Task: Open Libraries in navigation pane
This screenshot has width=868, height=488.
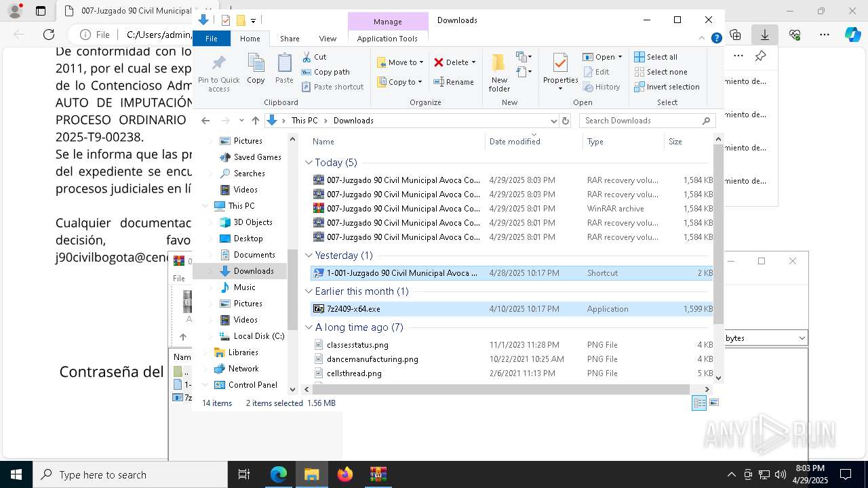Action: pyautogui.click(x=236, y=352)
